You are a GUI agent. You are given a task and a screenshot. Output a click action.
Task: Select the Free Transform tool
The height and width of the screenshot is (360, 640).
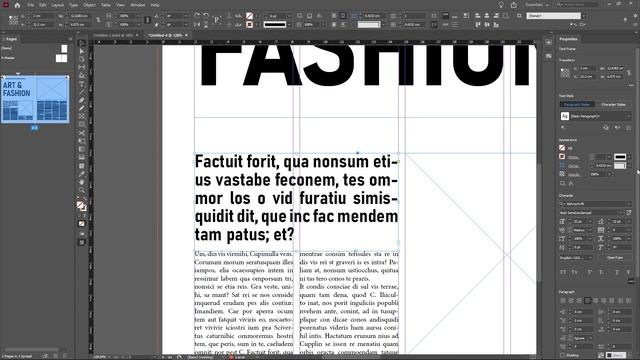coord(82,141)
